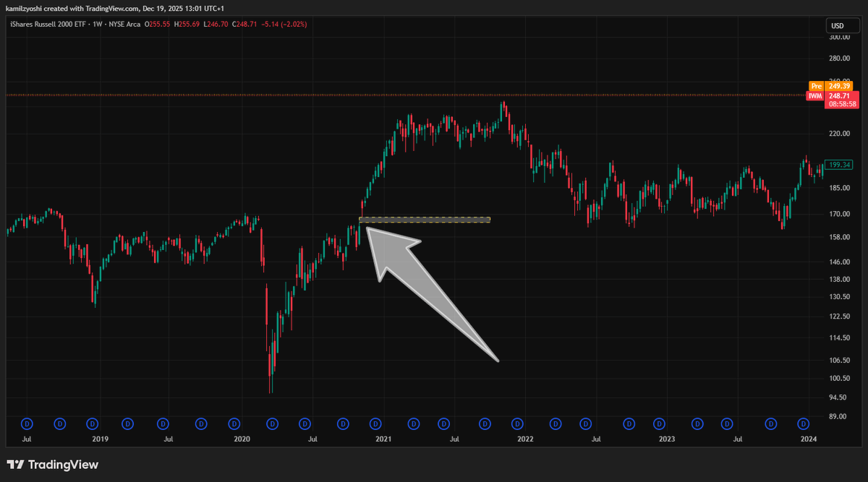This screenshot has width=868, height=482.
Task: Click the 2022 time axis label
Action: [525, 439]
